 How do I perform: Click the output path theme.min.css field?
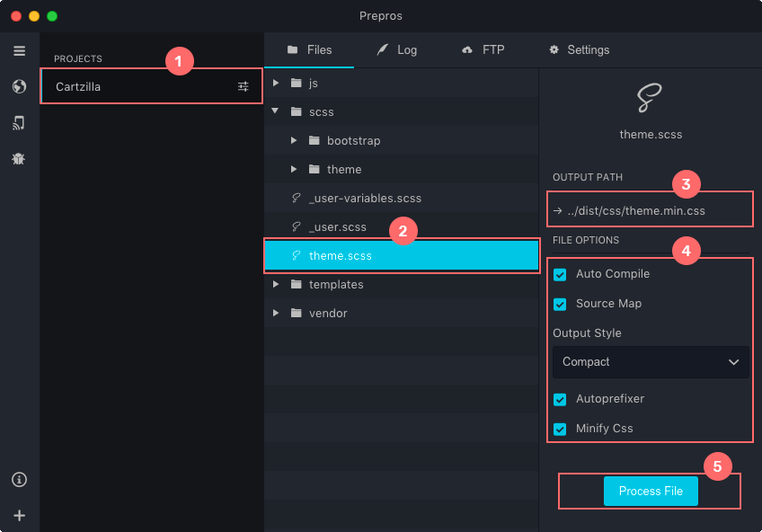pyautogui.click(x=651, y=211)
